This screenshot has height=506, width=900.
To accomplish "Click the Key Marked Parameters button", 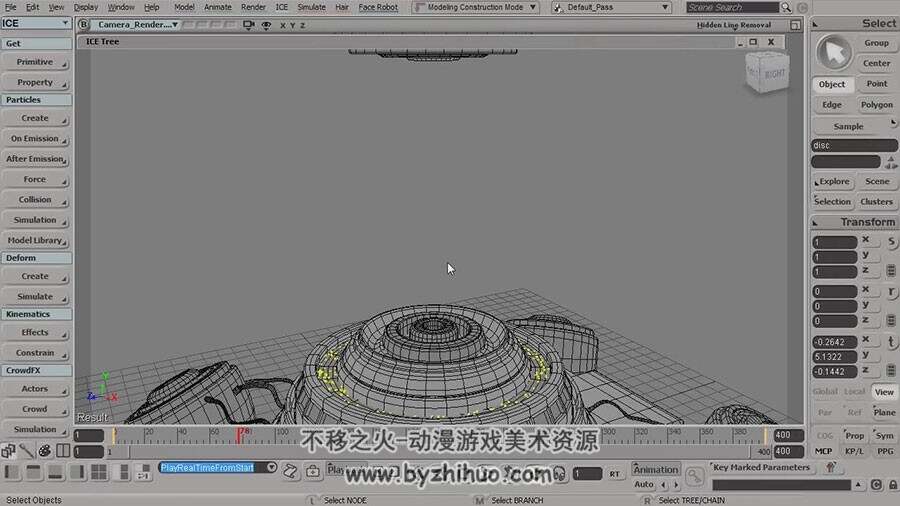I will [x=761, y=468].
